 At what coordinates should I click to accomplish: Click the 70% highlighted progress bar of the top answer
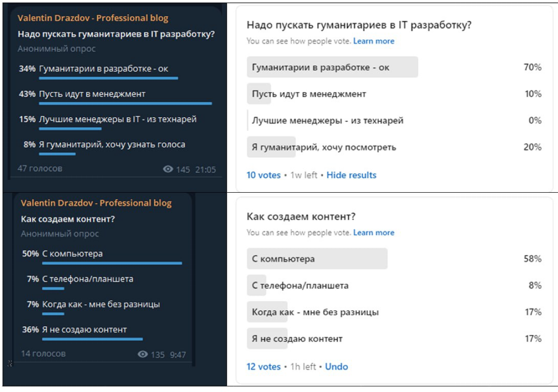point(334,67)
